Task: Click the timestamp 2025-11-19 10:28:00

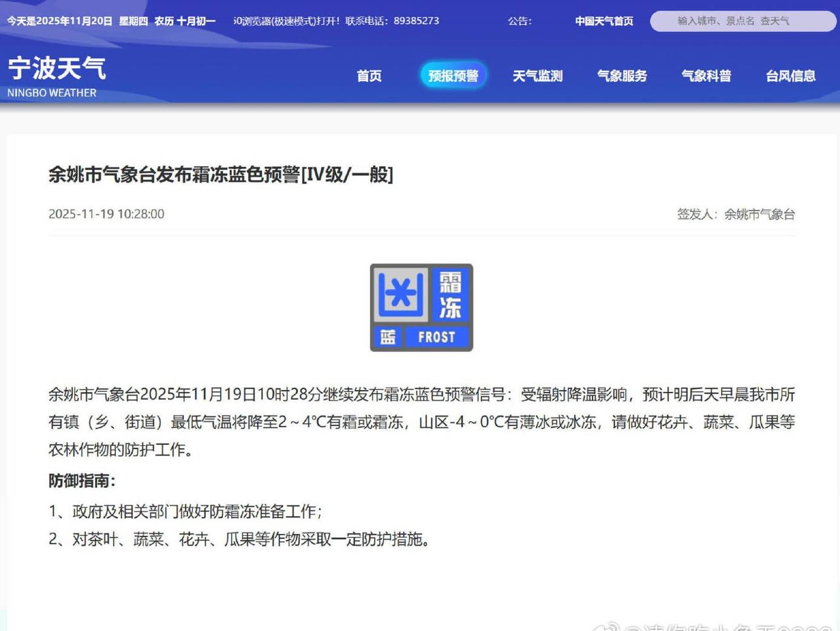Action: click(x=106, y=214)
